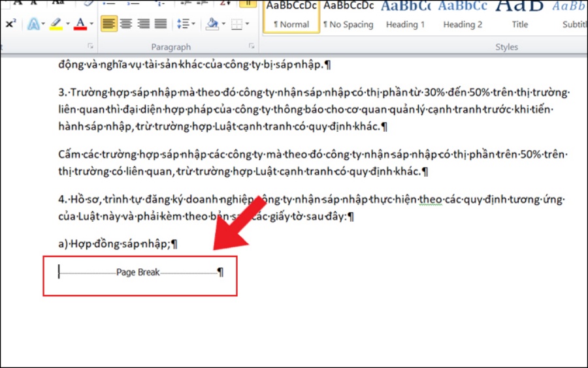588x368 pixels.
Task: Select the Heading 1 style
Action: 405,16
